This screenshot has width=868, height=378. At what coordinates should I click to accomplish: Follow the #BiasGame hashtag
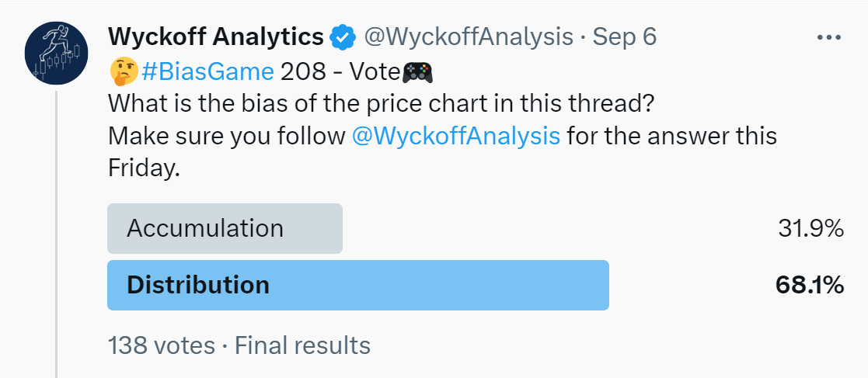(207, 72)
